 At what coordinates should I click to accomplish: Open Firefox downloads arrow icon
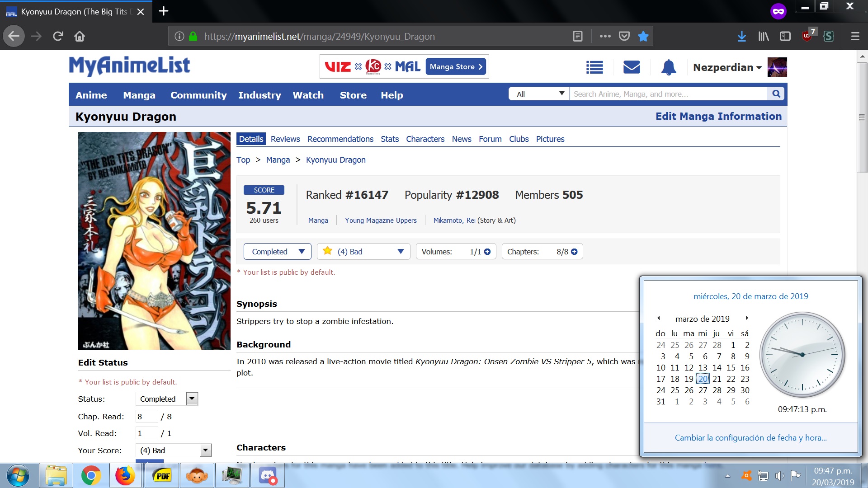741,36
